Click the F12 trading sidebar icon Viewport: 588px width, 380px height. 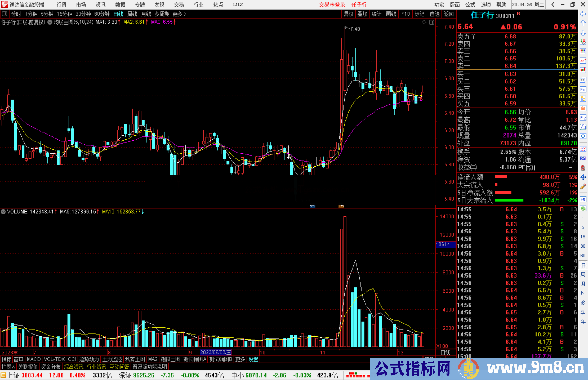pos(583,118)
